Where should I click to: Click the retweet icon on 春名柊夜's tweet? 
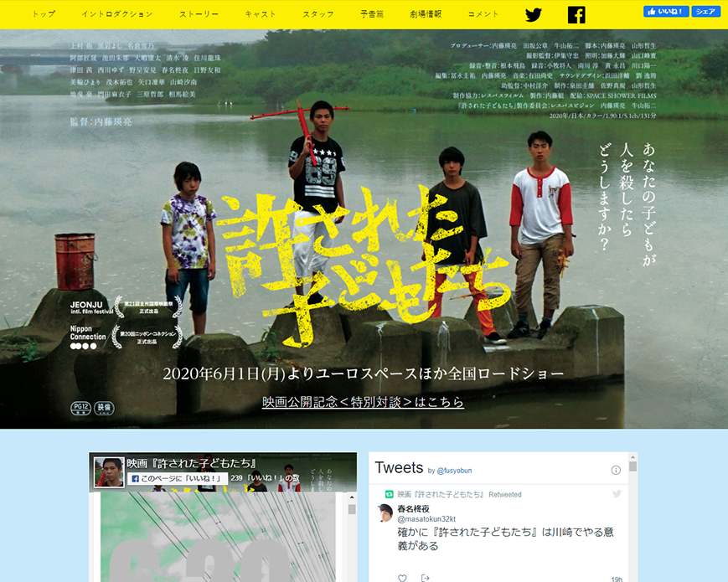[389, 493]
